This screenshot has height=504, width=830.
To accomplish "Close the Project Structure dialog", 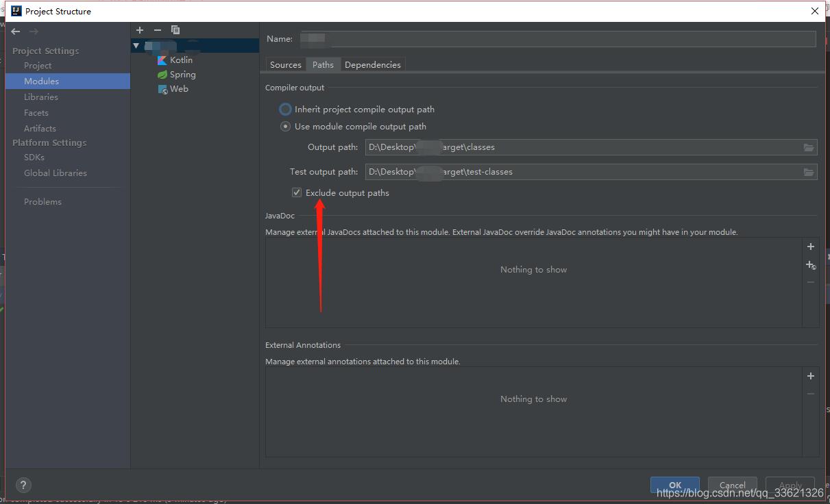I will (x=814, y=11).
